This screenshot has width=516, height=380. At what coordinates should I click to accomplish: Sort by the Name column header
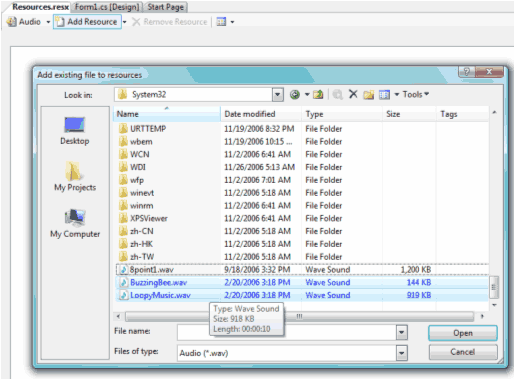[167, 114]
